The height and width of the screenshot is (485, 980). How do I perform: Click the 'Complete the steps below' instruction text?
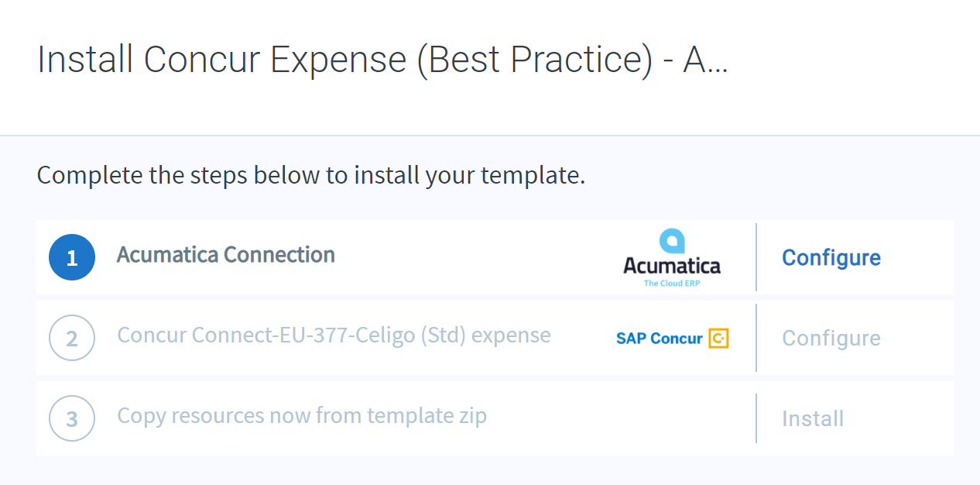pyautogui.click(x=310, y=175)
